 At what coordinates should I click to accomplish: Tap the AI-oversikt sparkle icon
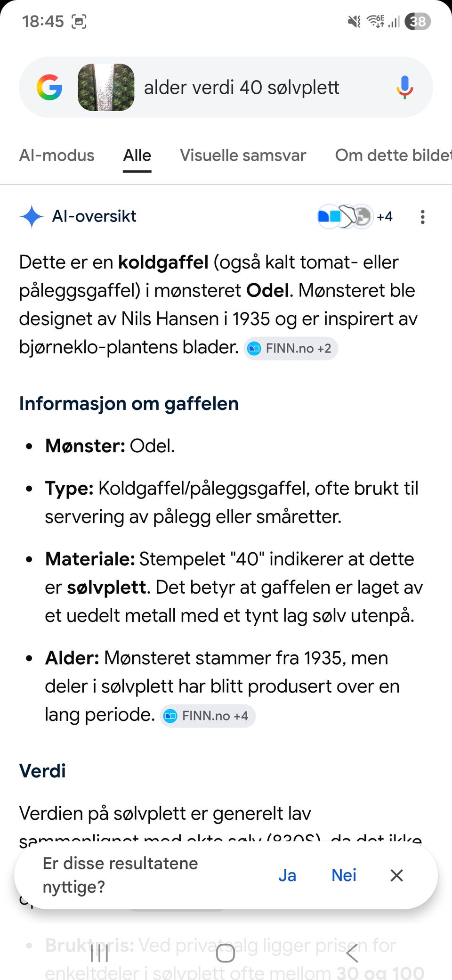pyautogui.click(x=32, y=217)
